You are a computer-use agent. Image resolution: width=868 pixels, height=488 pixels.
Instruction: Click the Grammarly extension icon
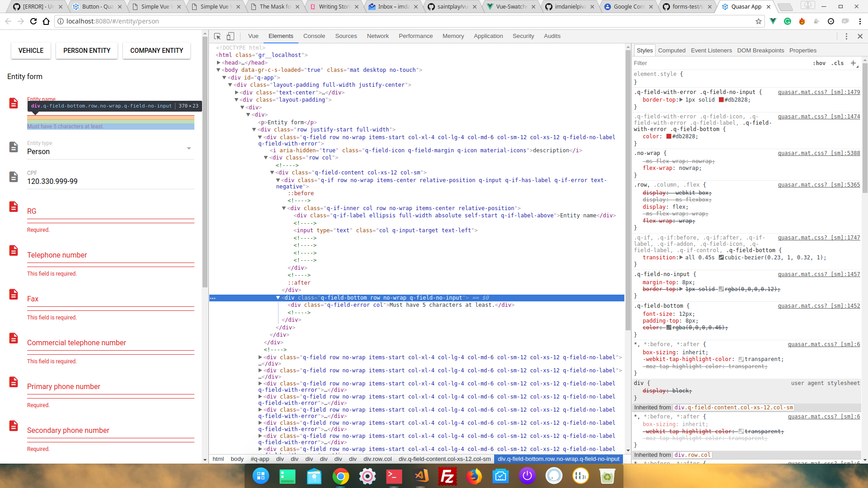788,21
